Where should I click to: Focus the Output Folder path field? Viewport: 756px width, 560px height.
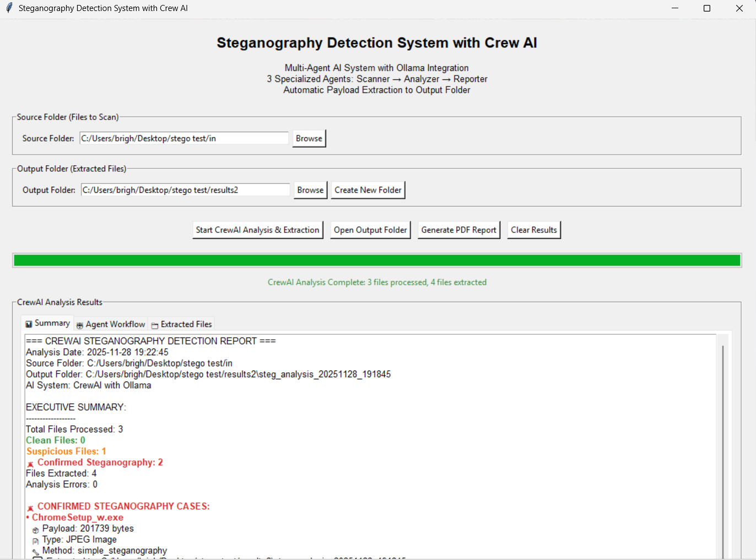(185, 190)
